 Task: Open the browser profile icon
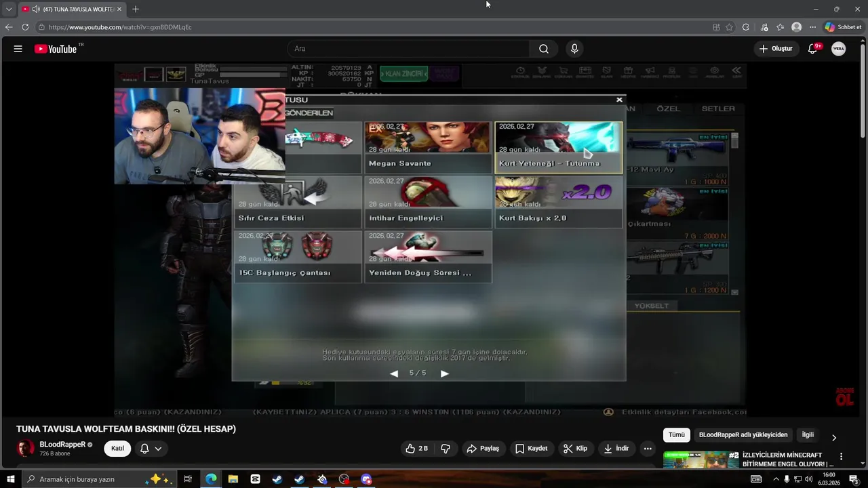point(797,27)
